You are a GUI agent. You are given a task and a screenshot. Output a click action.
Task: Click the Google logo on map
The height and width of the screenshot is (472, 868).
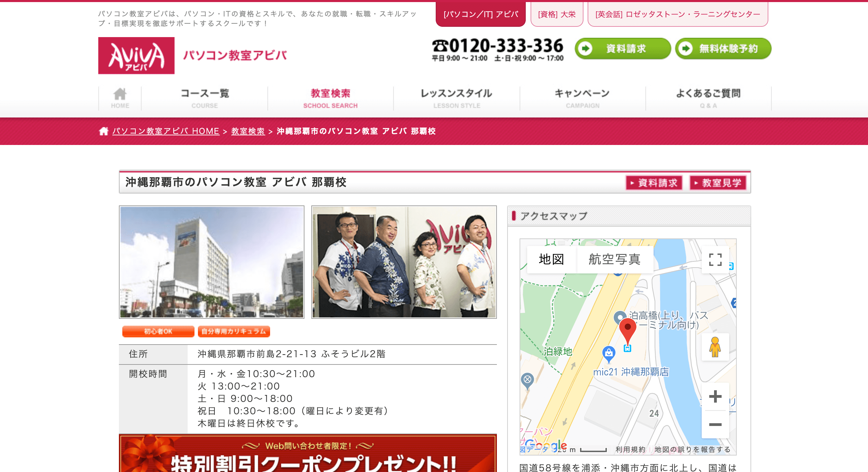pyautogui.click(x=545, y=445)
